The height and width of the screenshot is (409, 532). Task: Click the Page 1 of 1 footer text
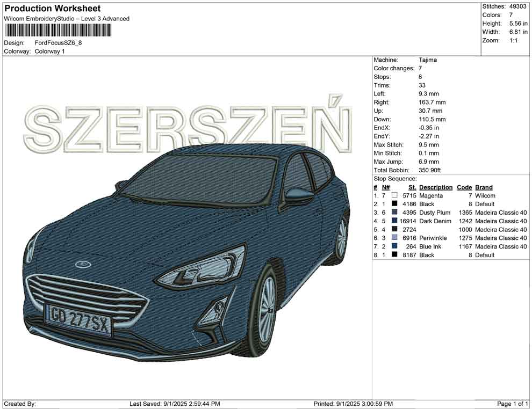[x=513, y=404]
